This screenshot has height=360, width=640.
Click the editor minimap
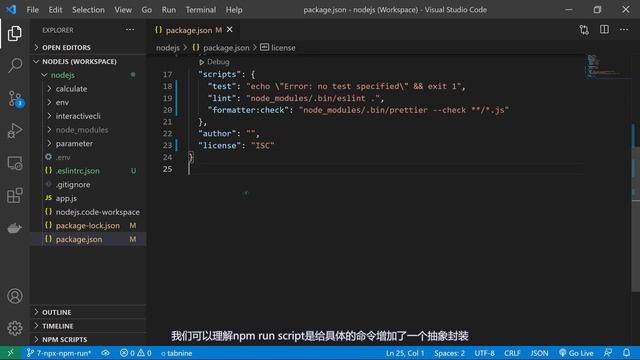(608, 66)
